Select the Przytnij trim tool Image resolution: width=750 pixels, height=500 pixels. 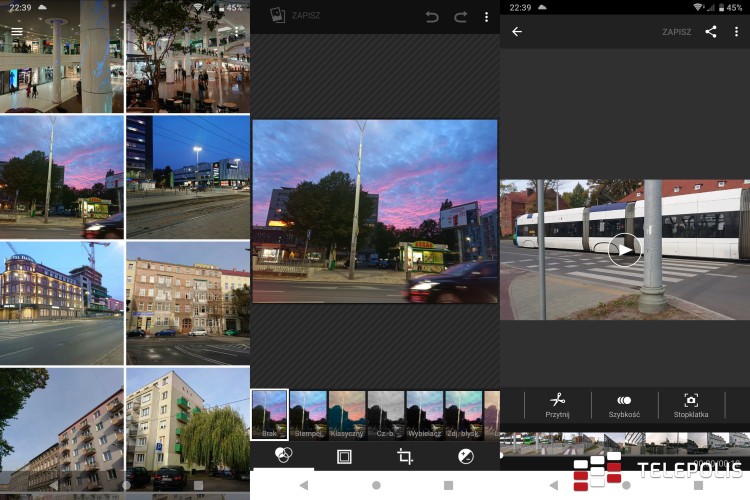pyautogui.click(x=557, y=405)
